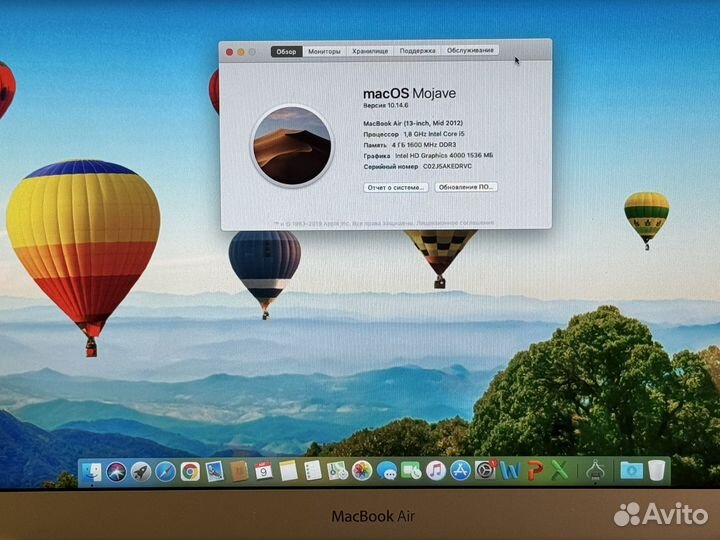The height and width of the screenshot is (540, 720).
Task: Open iTunes music note icon
Action: [x=436, y=471]
